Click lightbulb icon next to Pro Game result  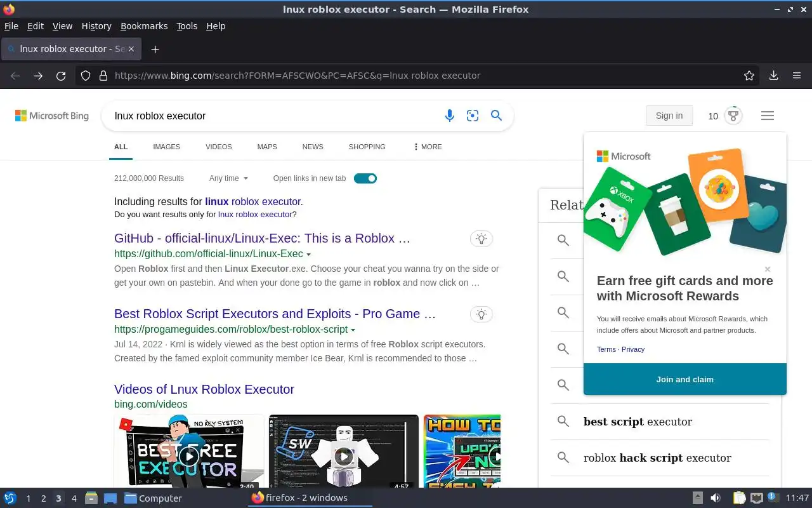point(481,314)
